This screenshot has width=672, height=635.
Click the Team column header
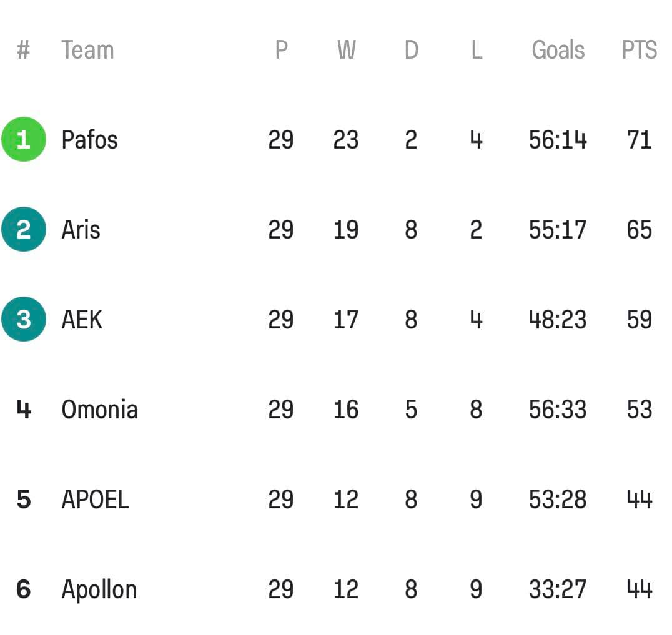click(x=88, y=50)
